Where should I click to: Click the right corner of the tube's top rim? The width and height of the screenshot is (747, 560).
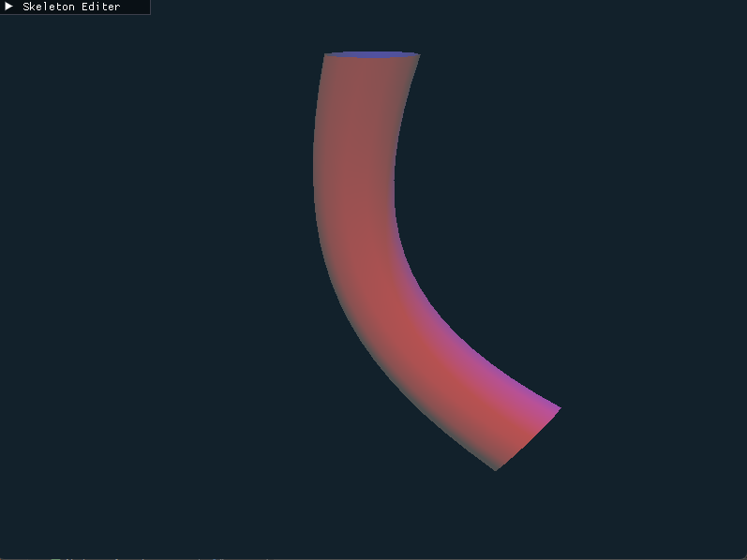pos(418,55)
